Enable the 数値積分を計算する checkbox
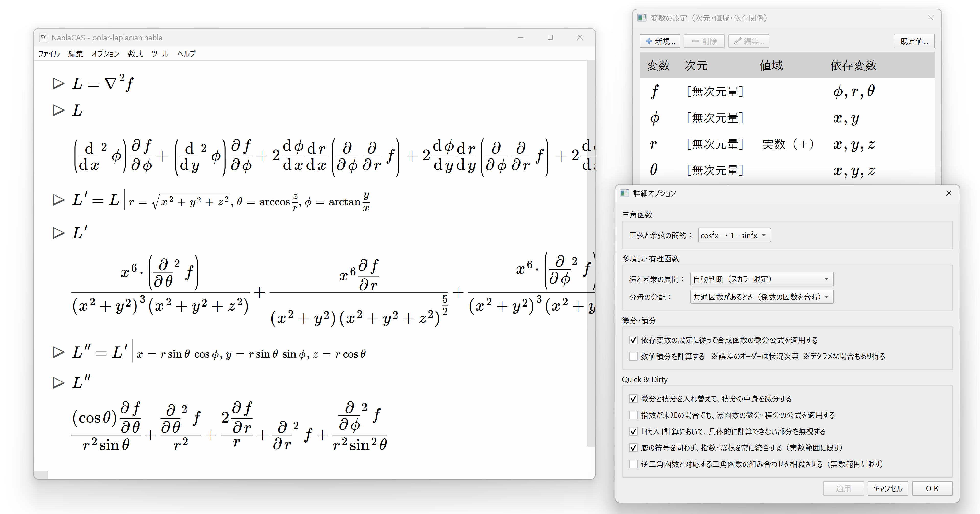Screen dimensions: 980x514 click(x=633, y=356)
